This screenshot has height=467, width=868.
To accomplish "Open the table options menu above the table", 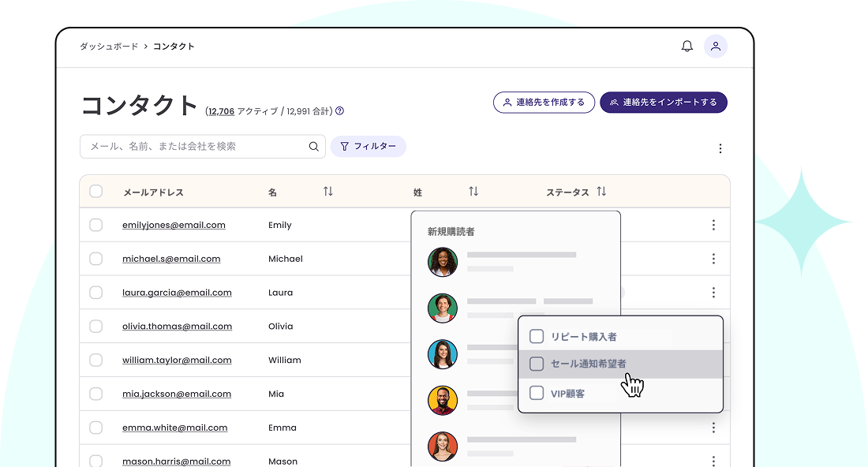I will coord(720,148).
